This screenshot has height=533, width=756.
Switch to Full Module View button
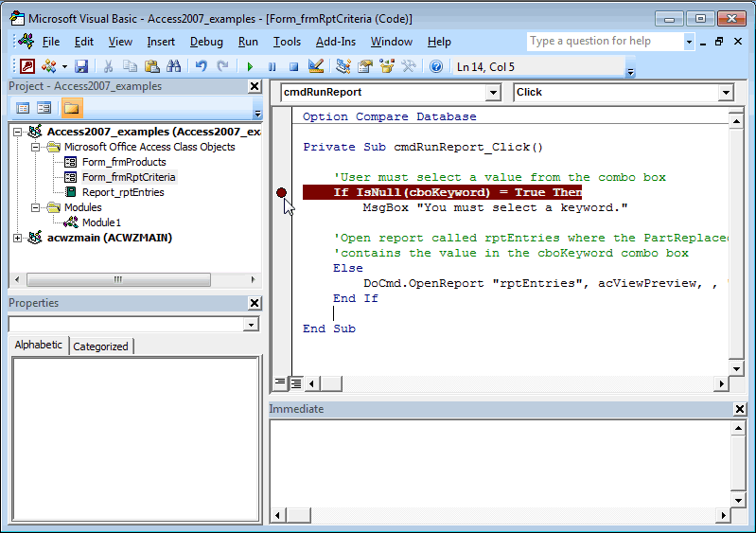click(296, 383)
